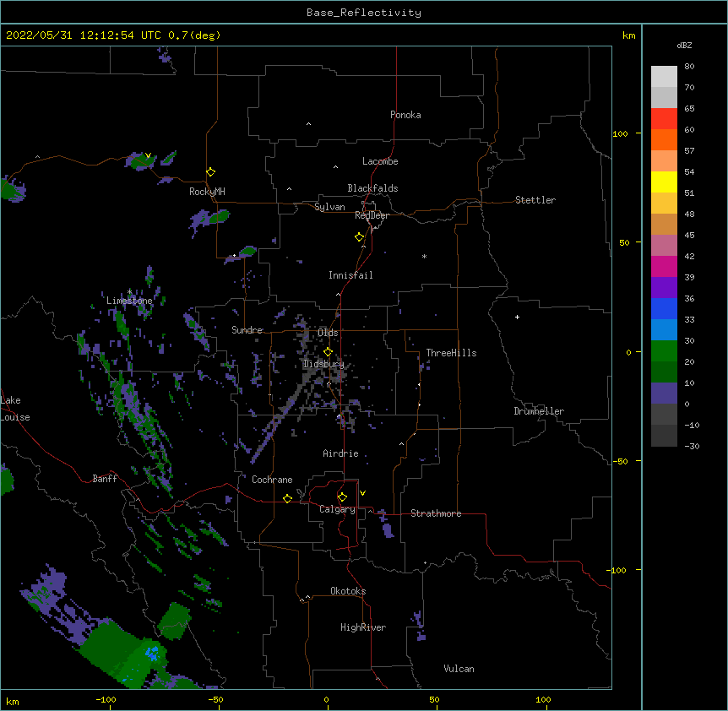Viewport: 728px width, 711px height.
Task: Click the yellow V marker northeast of Calgary
Action: pyautogui.click(x=362, y=493)
